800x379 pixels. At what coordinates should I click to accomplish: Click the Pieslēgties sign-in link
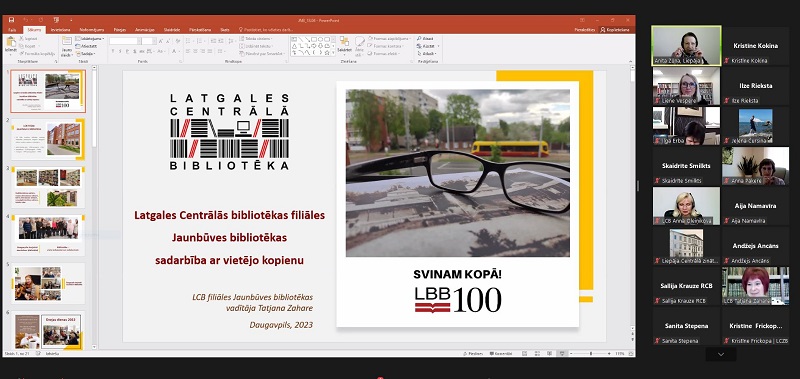pyautogui.click(x=585, y=30)
